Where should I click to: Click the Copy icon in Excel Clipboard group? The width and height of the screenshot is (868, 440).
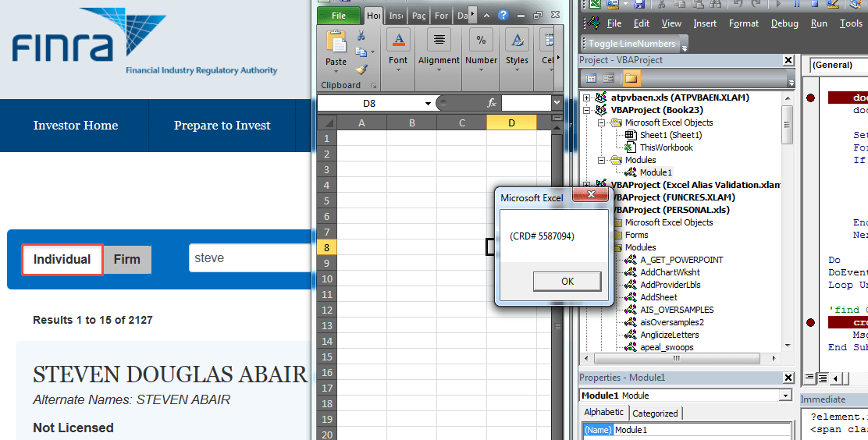pyautogui.click(x=361, y=52)
